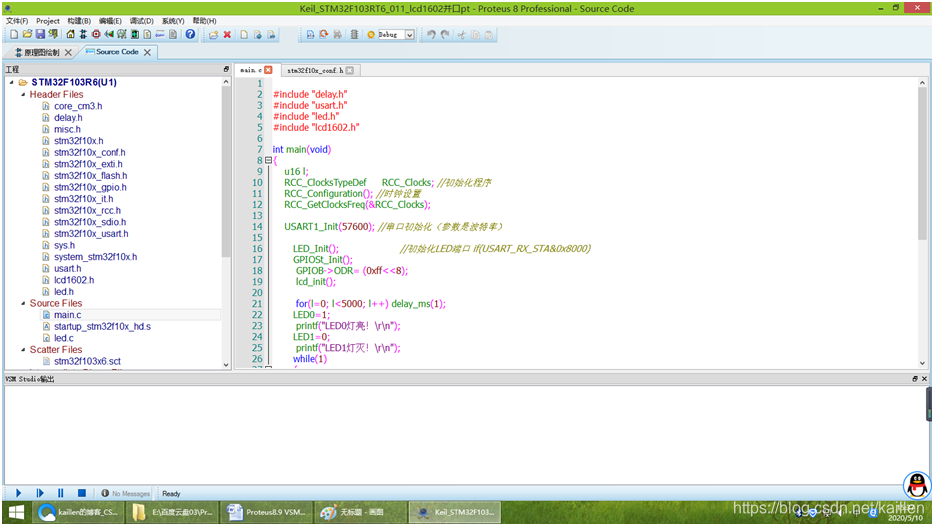Open the 构建(B) menu
934x527 pixels.
[x=79, y=21]
